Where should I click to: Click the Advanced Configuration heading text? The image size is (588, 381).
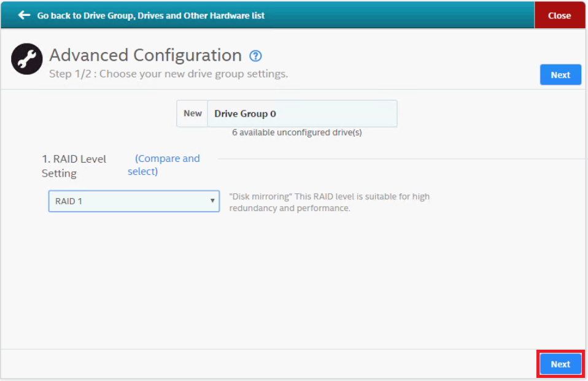coord(145,55)
